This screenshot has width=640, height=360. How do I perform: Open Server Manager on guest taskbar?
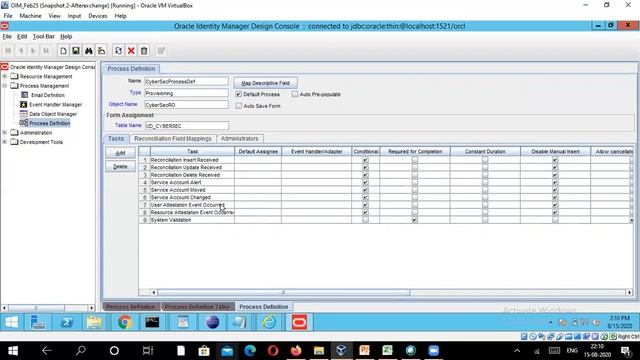[38, 322]
